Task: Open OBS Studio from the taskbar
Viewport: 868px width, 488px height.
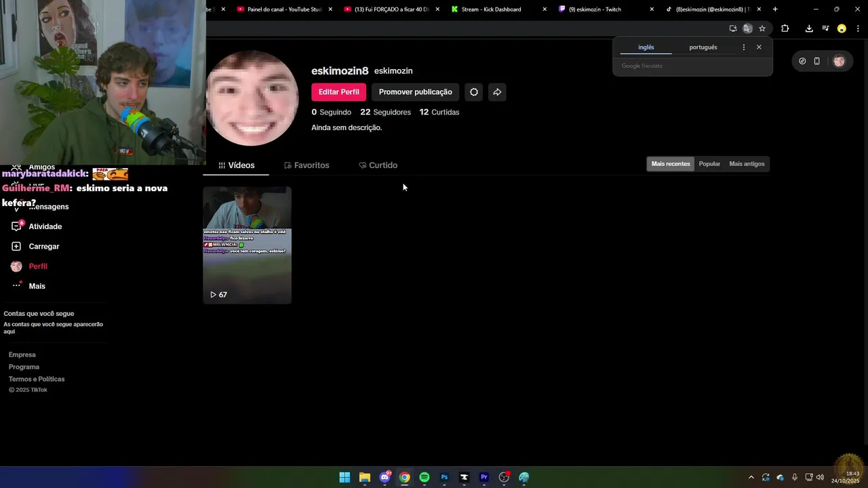Action: (x=504, y=477)
